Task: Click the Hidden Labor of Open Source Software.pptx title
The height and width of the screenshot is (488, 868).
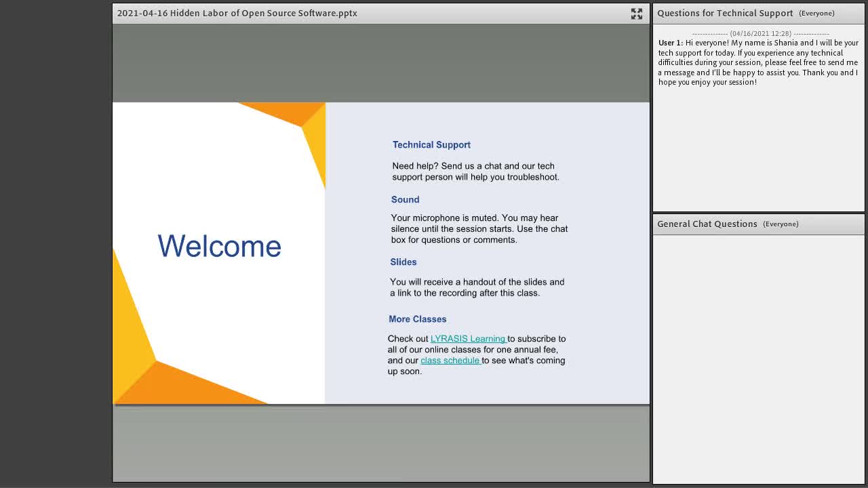Action: [237, 13]
